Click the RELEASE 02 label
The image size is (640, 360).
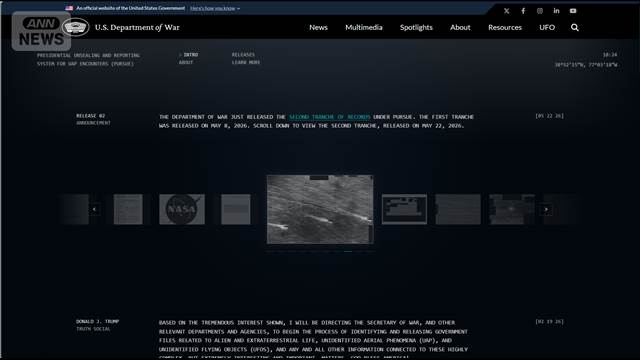[91, 116]
